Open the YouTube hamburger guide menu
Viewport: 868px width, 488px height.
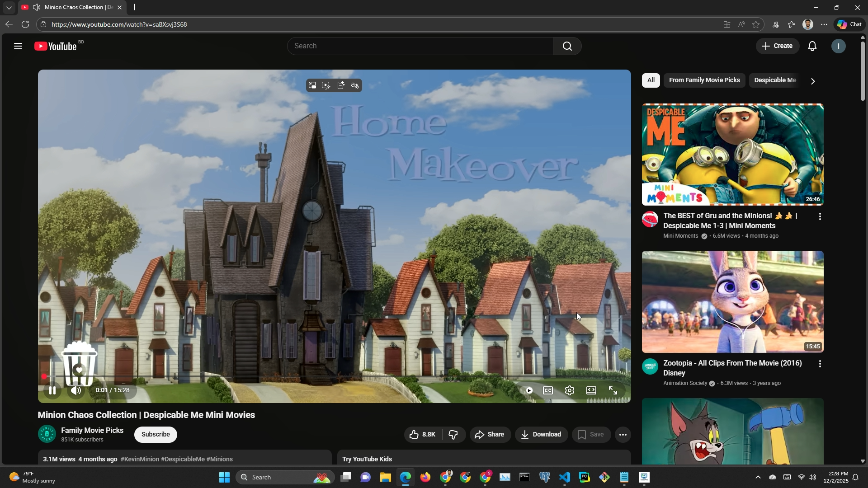point(18,46)
